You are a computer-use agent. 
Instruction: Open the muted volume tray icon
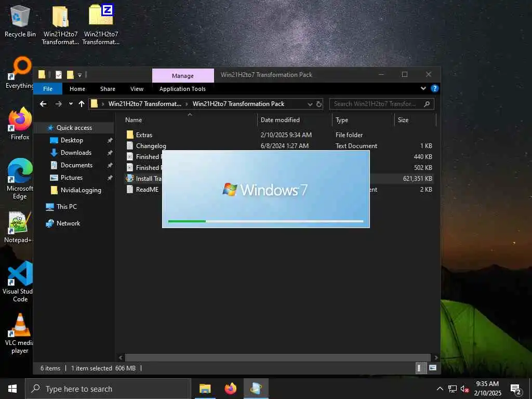[x=464, y=389]
